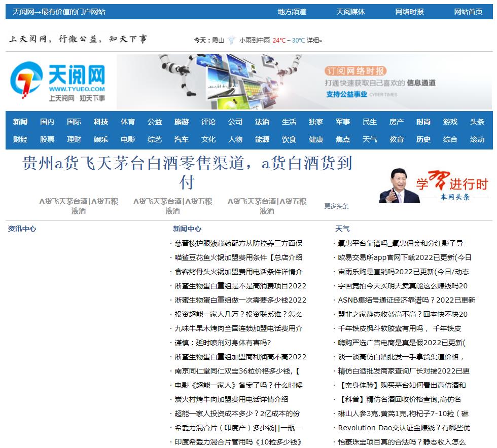Open article ASNB集结号通证经济靠谱吗
The image size is (497, 448).
pyautogui.click(x=406, y=300)
